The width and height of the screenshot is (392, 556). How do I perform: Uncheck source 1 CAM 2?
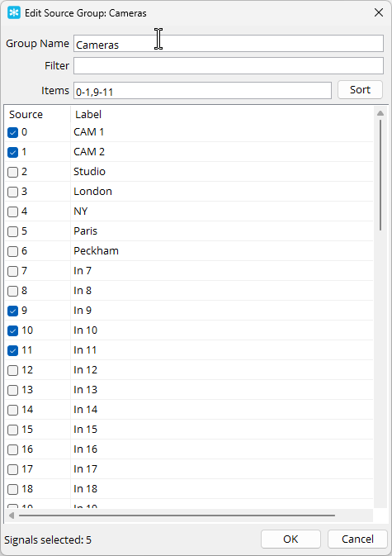tap(12, 153)
